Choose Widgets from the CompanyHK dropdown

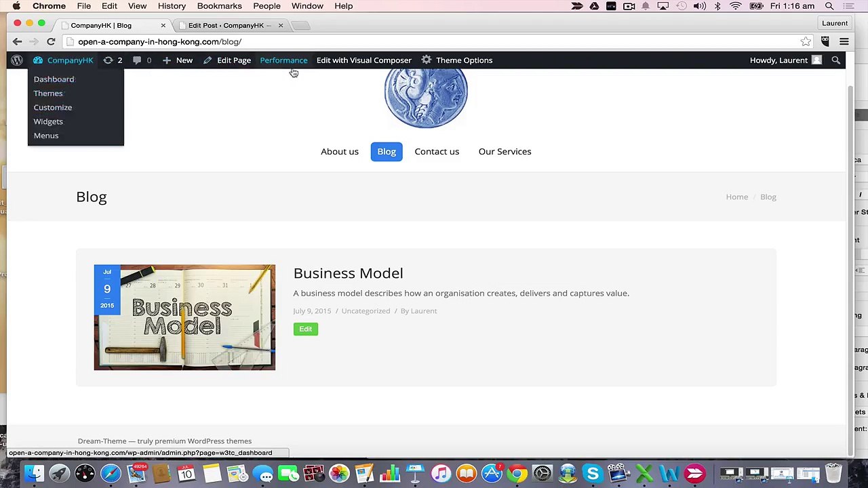pos(48,122)
